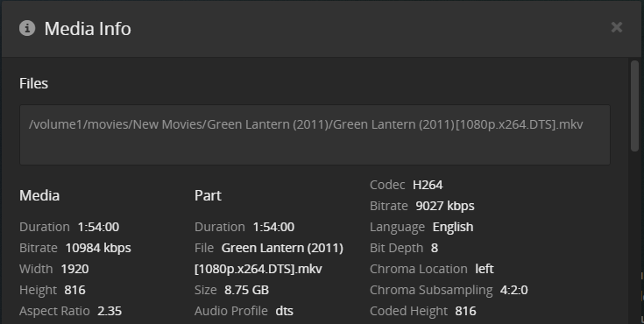Click the Aspect Ratio 2.35 value
The height and width of the screenshot is (324, 644).
(110, 311)
